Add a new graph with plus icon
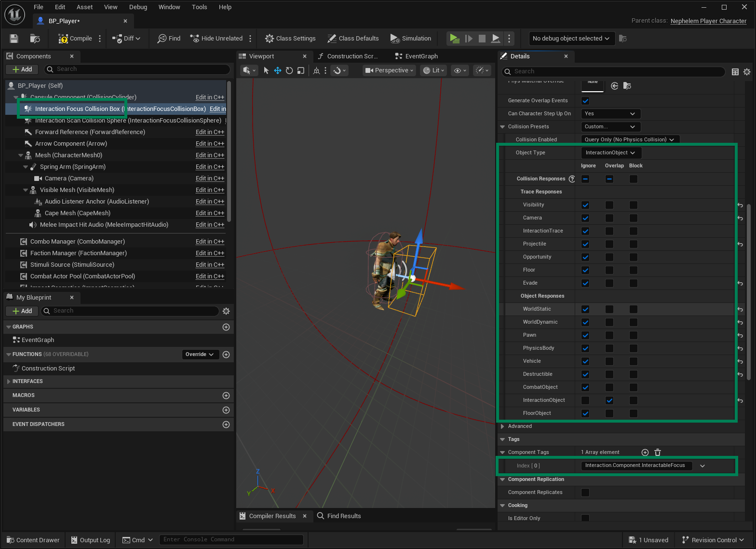Viewport: 756px width, 549px height. tap(226, 327)
